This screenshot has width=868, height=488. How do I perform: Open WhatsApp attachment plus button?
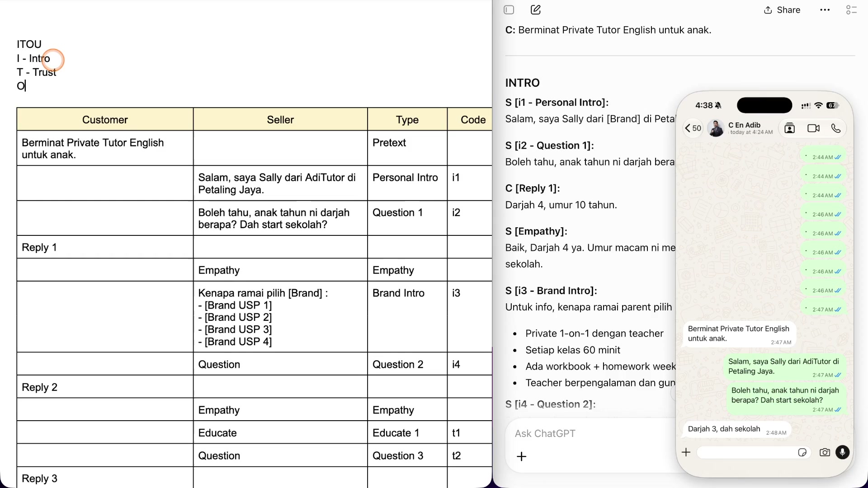coord(686,452)
